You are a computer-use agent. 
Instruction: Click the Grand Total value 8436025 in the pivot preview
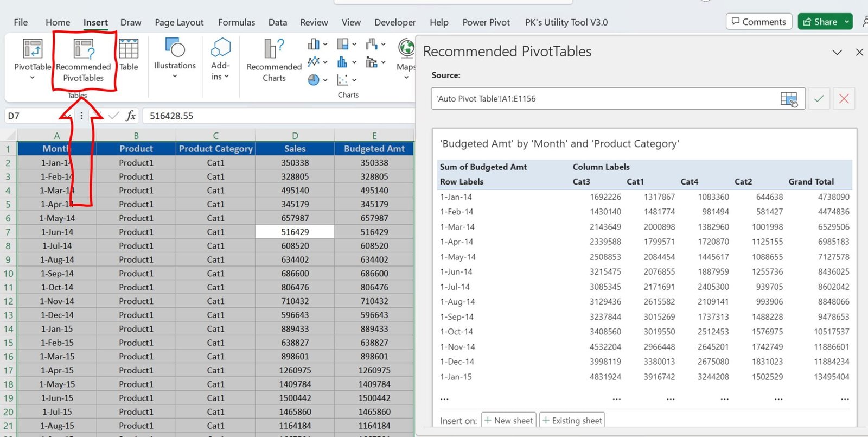pyautogui.click(x=833, y=271)
